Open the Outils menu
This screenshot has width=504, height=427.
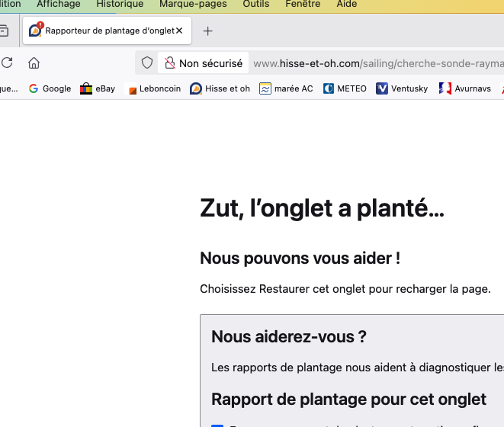coord(255,5)
